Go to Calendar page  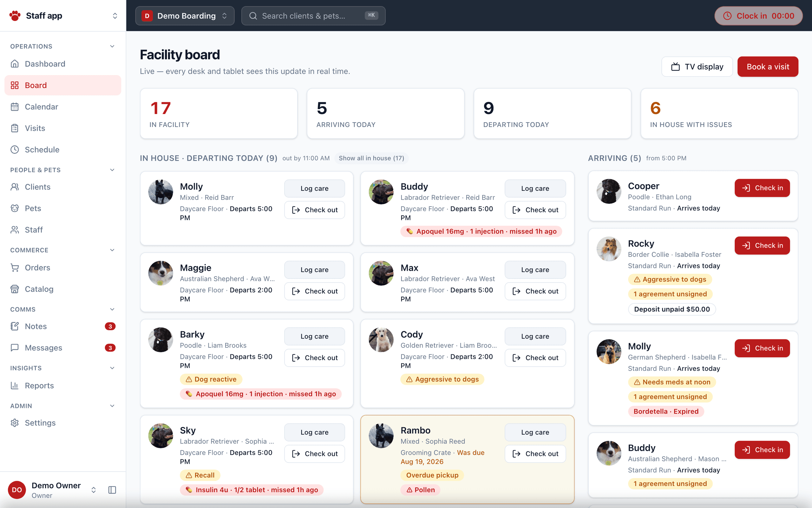63,107
